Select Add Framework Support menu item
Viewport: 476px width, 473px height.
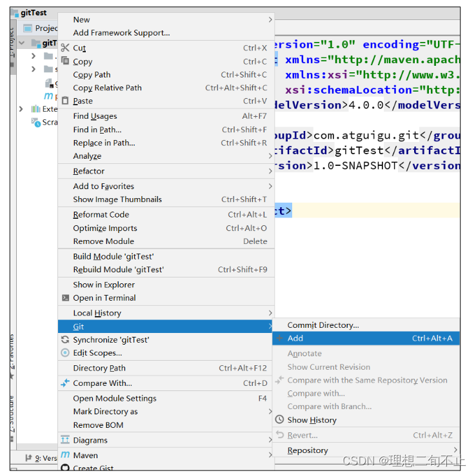(x=166, y=33)
